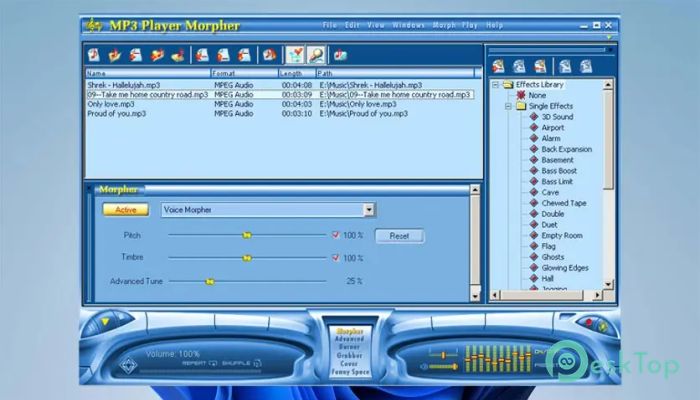Toggle the highlighted heart toolbar icon

(x=295, y=55)
